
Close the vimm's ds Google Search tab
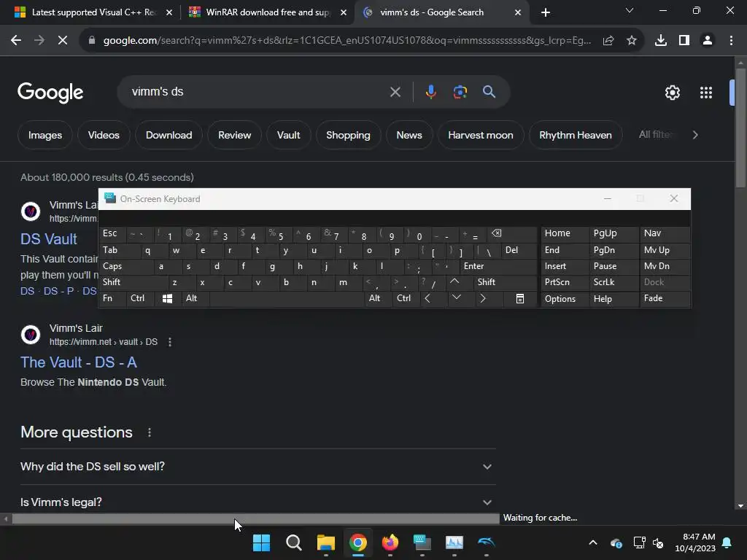pos(518,12)
